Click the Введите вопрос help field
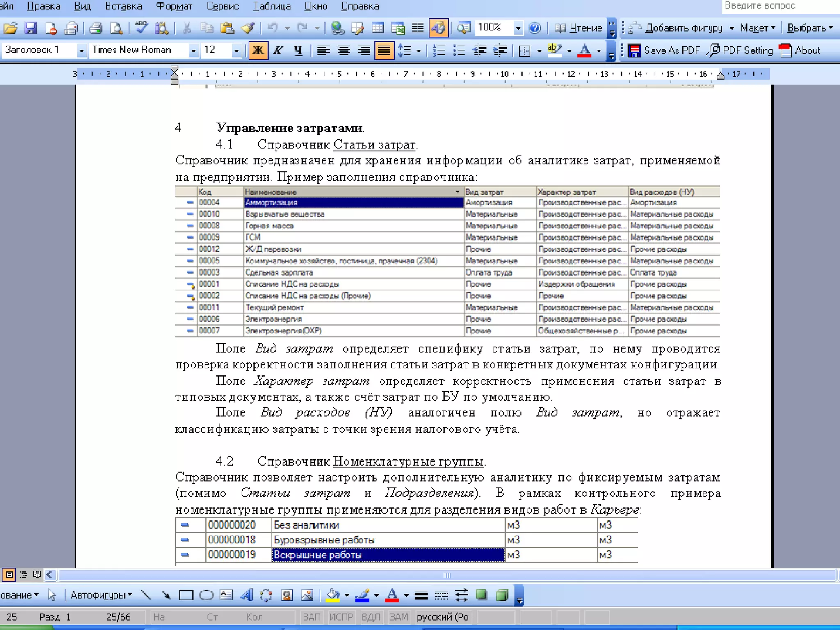Viewport: 840px width, 630px height. (781, 6)
